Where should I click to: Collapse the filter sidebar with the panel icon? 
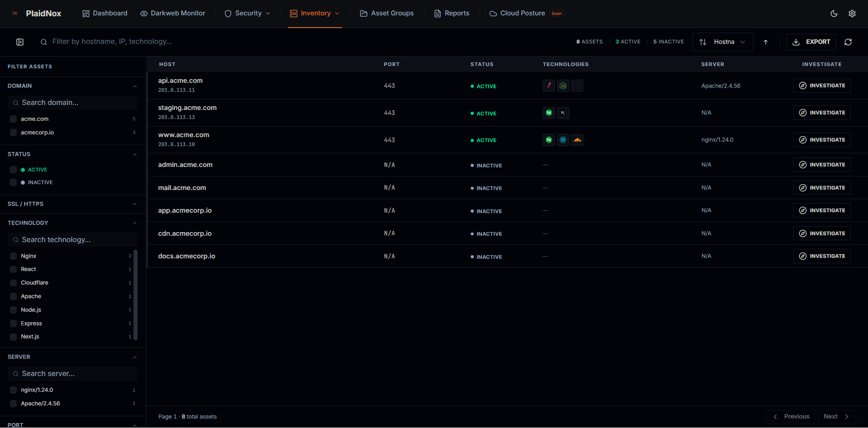tap(20, 42)
